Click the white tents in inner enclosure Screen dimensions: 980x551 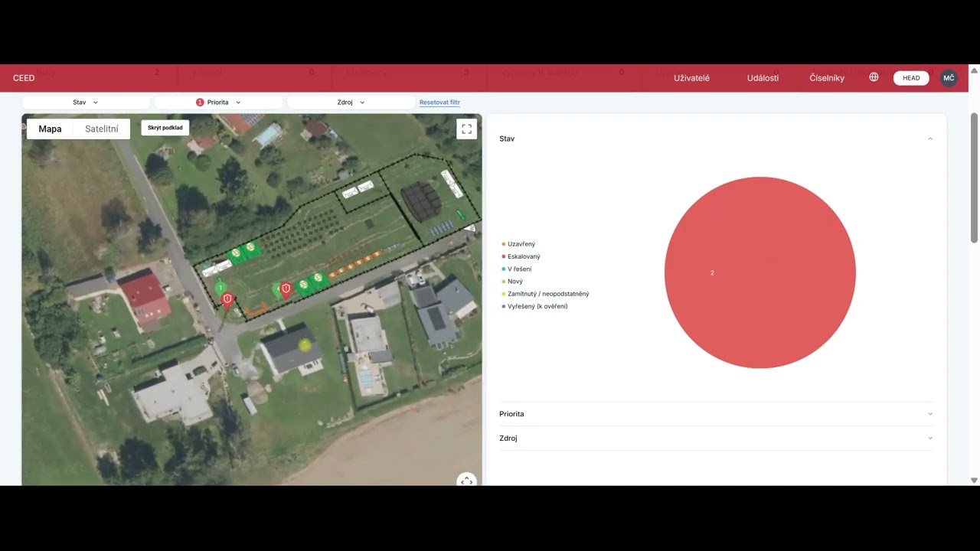358,189
